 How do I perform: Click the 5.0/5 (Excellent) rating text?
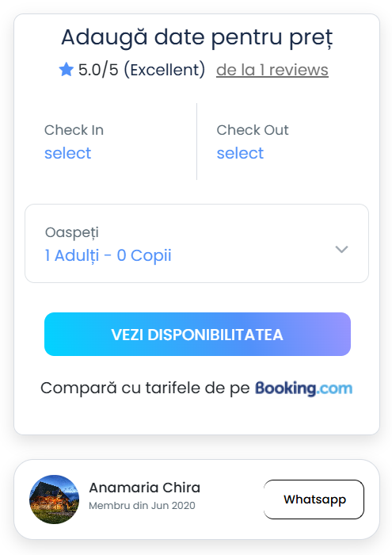point(142,70)
